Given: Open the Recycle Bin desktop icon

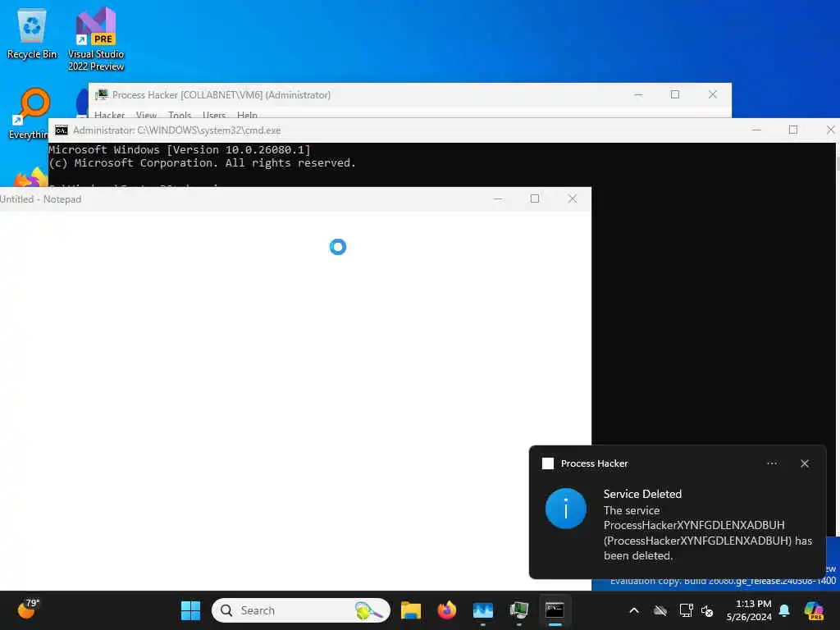Looking at the screenshot, I should click(x=32, y=33).
